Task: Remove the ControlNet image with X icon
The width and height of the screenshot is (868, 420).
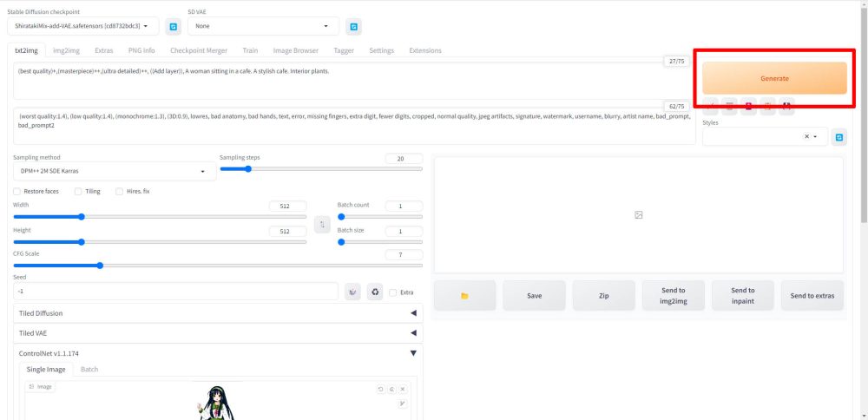Action: (403, 390)
